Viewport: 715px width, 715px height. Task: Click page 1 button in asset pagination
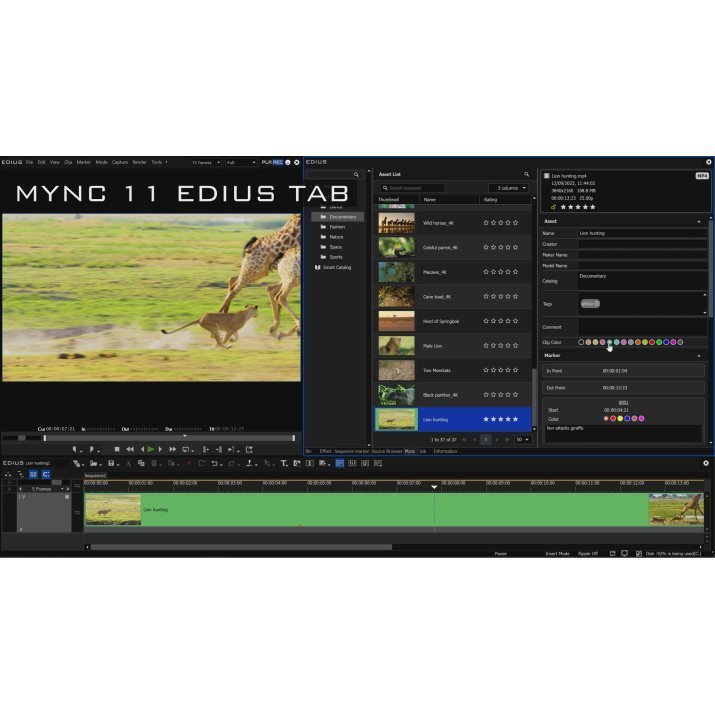[x=486, y=440]
